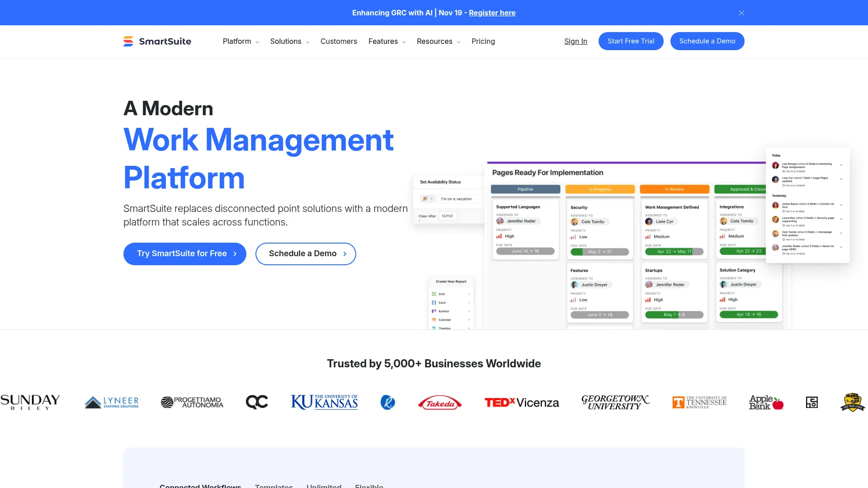The width and height of the screenshot is (868, 488).
Task: Select the Grid report type icon
Action: [434, 294]
